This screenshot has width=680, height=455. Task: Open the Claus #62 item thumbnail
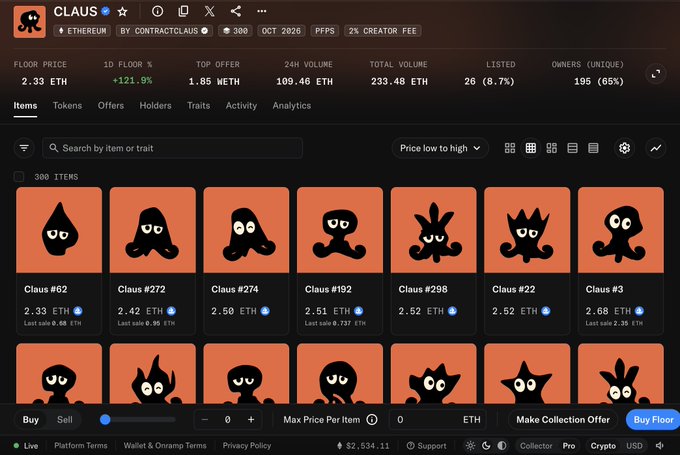pos(59,230)
